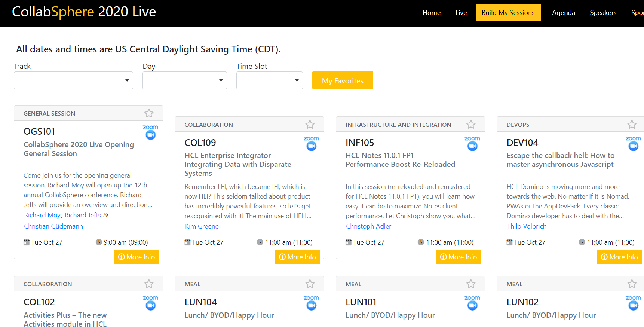Show My Favorites sessions
644x327 pixels.
click(343, 80)
